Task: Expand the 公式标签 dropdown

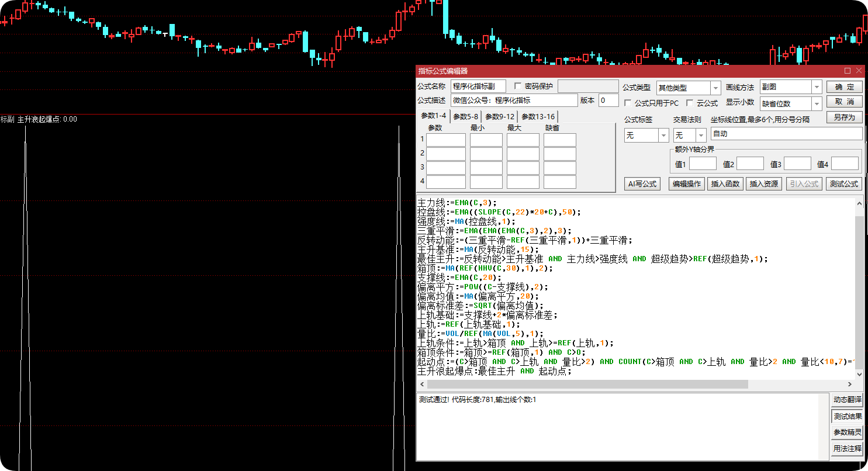Action: [646, 135]
